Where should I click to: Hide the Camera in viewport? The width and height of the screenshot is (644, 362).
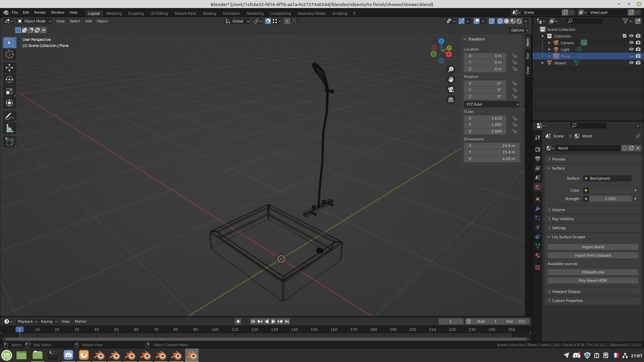(631, 43)
